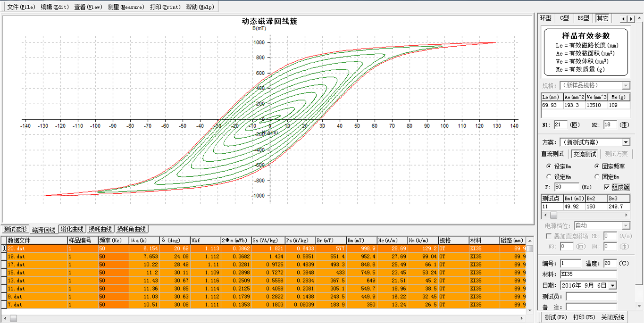Click the 打印(F5) button
Viewport: 644px width, 323px height.
(x=585, y=317)
